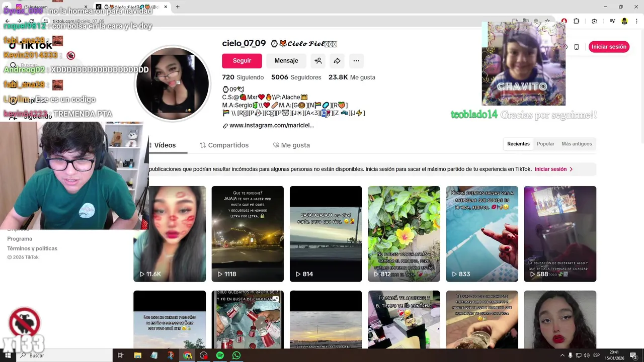644x362 pixels.
Task: Open WhatsApp from the taskbar
Action: [x=236, y=355]
